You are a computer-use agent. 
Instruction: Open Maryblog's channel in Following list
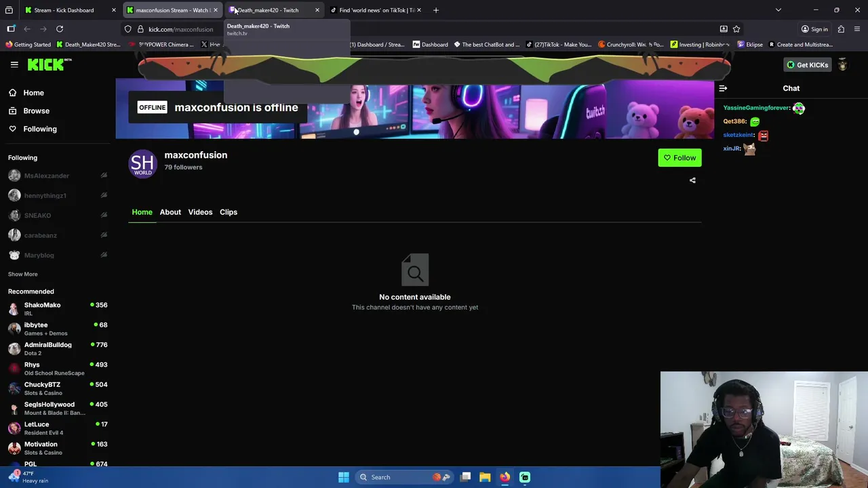(x=39, y=255)
